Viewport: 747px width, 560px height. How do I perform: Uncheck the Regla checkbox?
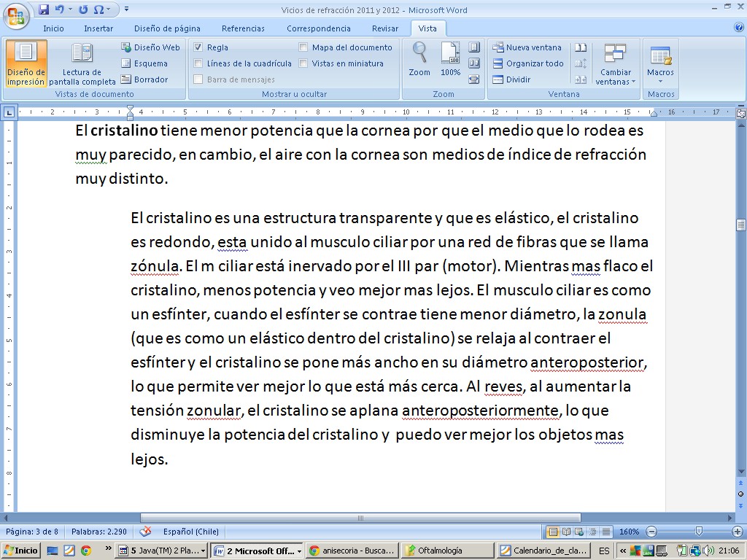pos(198,47)
